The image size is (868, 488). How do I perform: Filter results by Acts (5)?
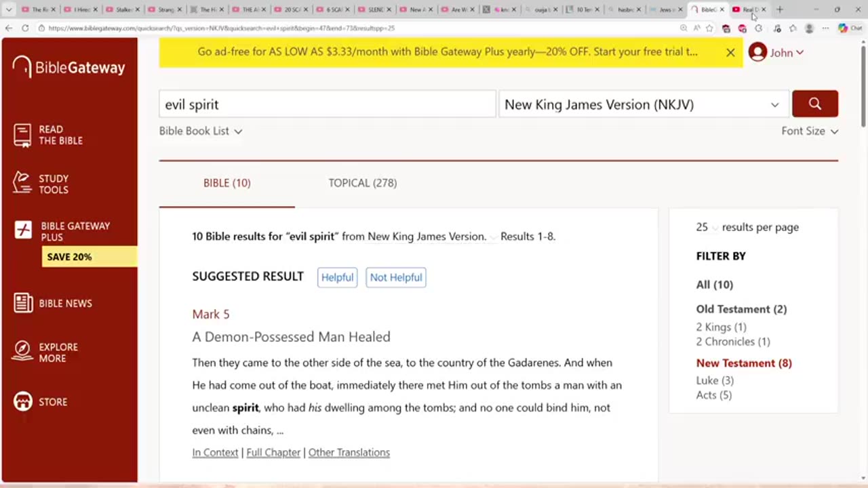coord(714,395)
